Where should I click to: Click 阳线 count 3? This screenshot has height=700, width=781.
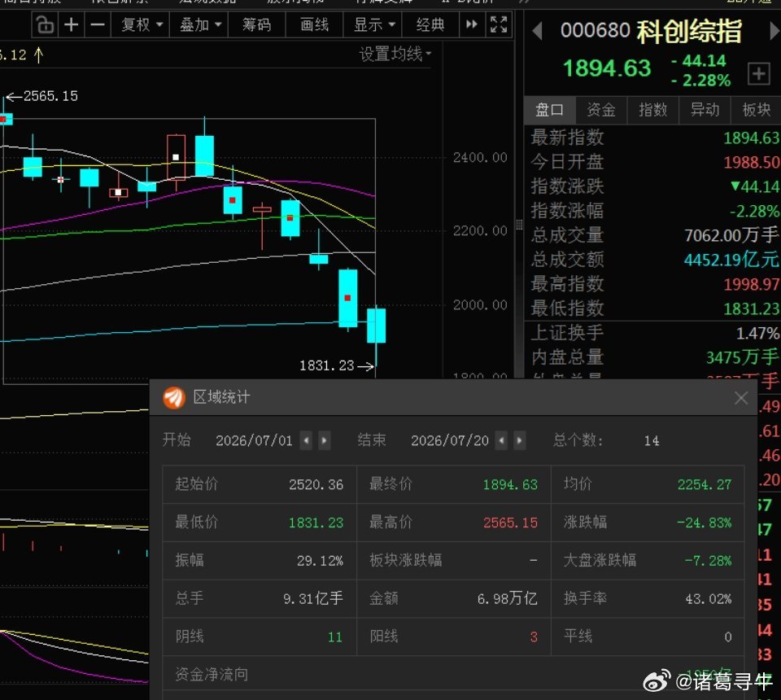pos(534,637)
